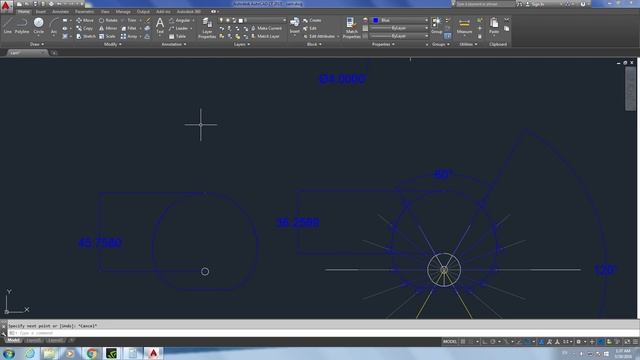Start the Fillet command
This screenshot has width=640, height=360.
coord(129,28)
